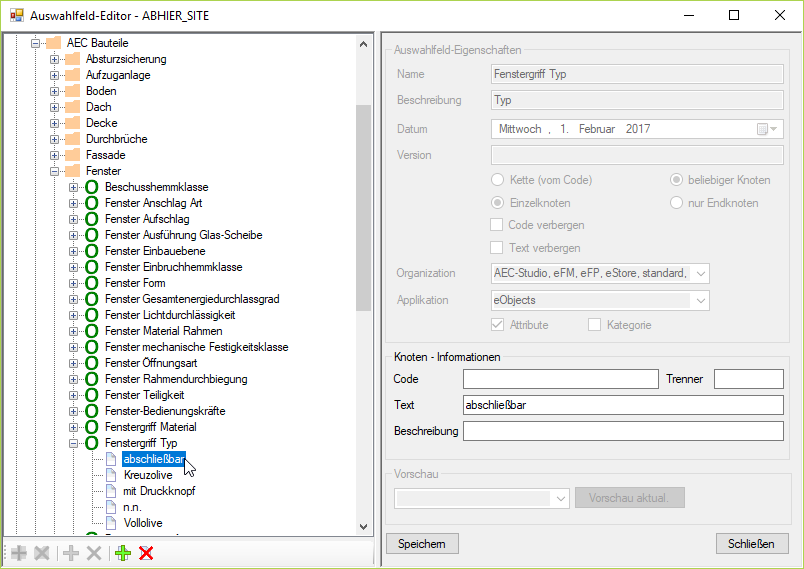The image size is (804, 569).
Task: Click the tree scrollbar down arrow
Action: 364,527
